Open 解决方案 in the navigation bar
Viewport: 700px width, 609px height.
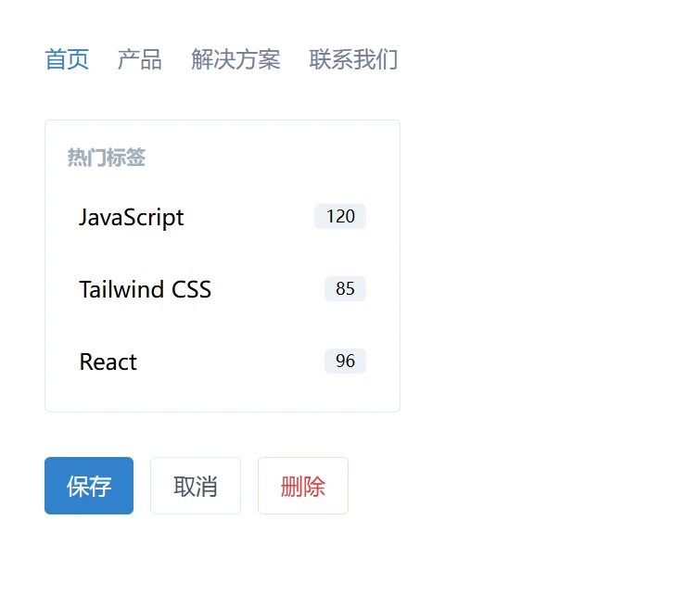coord(235,60)
